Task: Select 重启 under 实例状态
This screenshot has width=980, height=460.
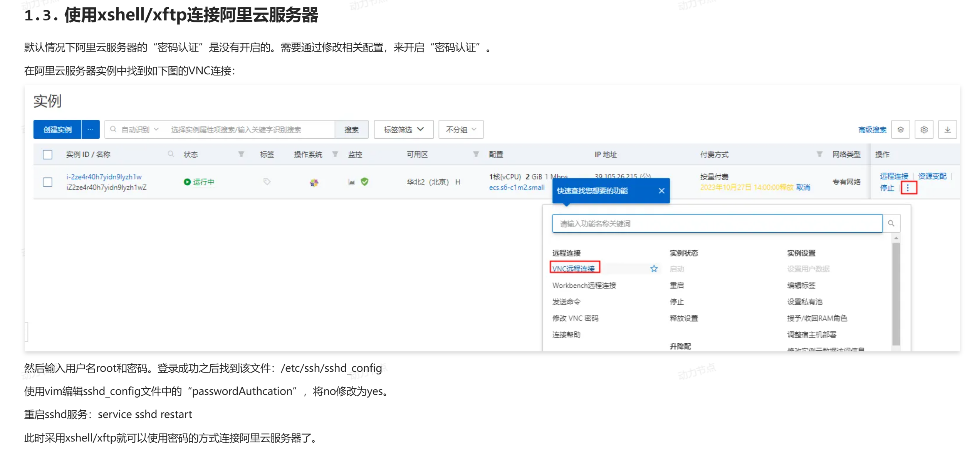Action: tap(677, 285)
